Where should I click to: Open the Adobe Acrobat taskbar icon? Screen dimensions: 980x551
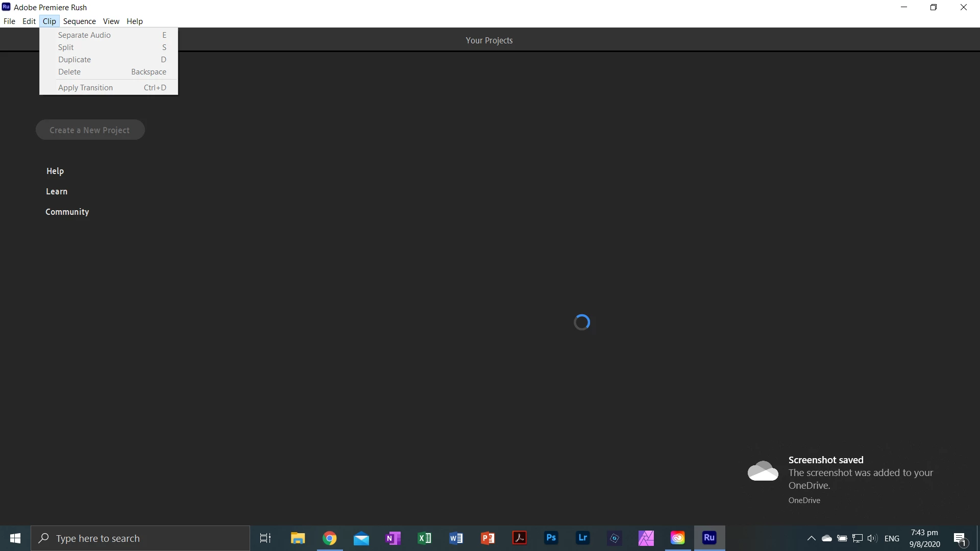click(x=519, y=538)
